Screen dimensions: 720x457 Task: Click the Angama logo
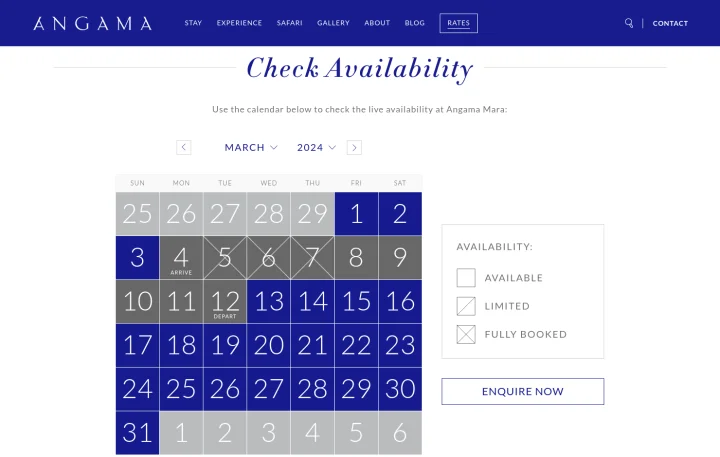92,23
